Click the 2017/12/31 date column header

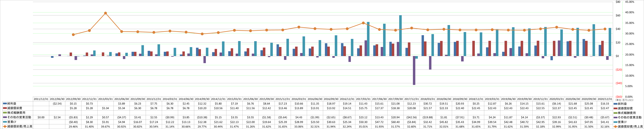click(412, 99)
